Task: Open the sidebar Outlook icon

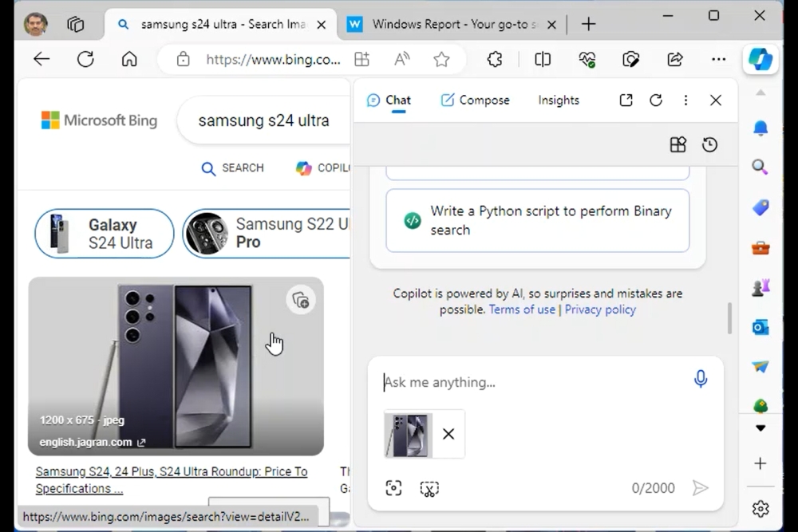Action: pyautogui.click(x=760, y=328)
